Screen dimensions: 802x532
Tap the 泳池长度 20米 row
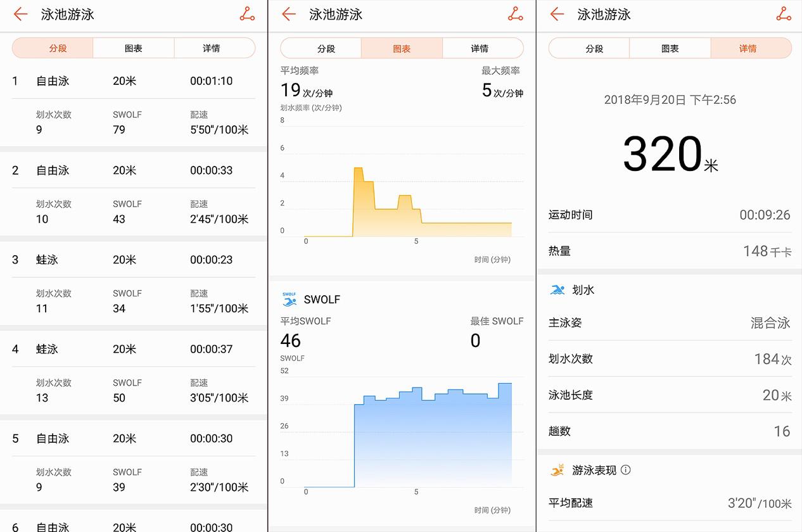coord(670,395)
